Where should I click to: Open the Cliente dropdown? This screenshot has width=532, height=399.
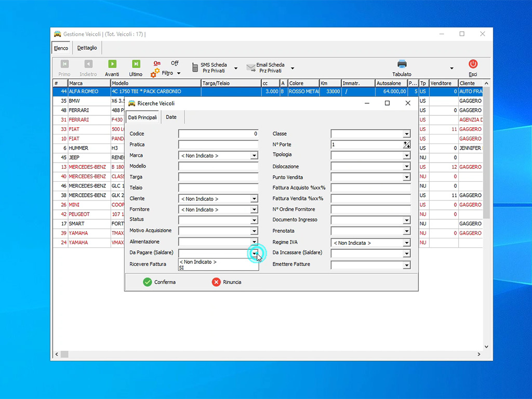pos(254,199)
